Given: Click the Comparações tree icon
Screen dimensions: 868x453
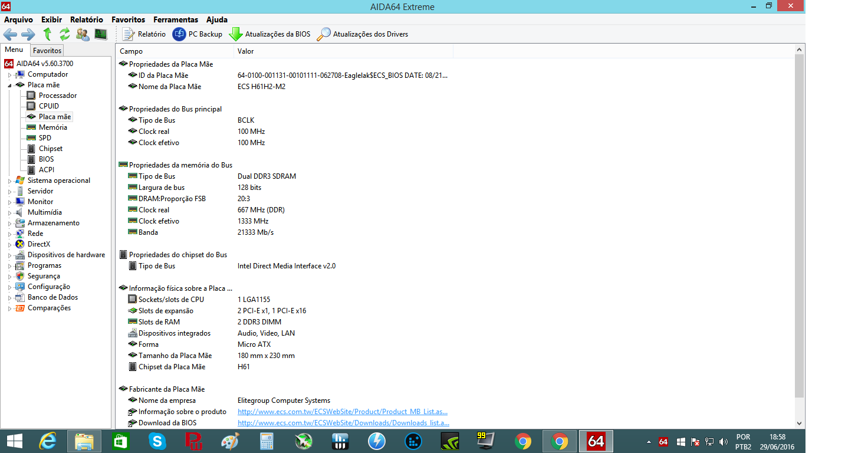Looking at the screenshot, I should point(20,308).
